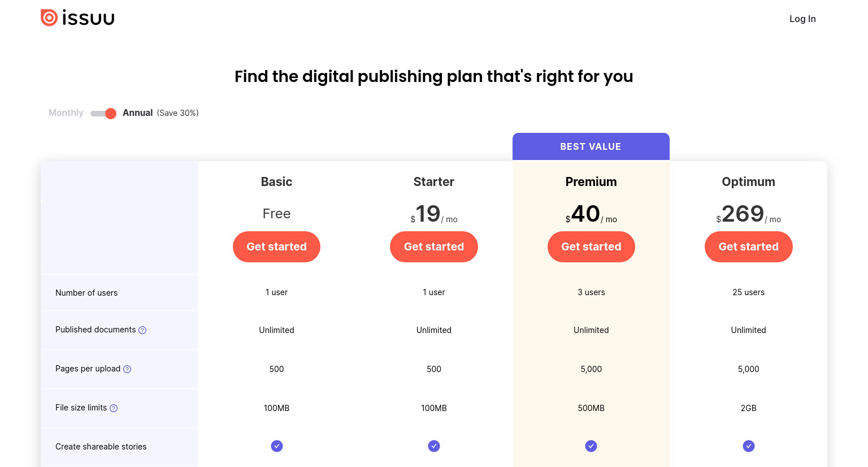The image size is (868, 467).
Task: Click Optimum plan shareable stories checkmark
Action: (749, 446)
